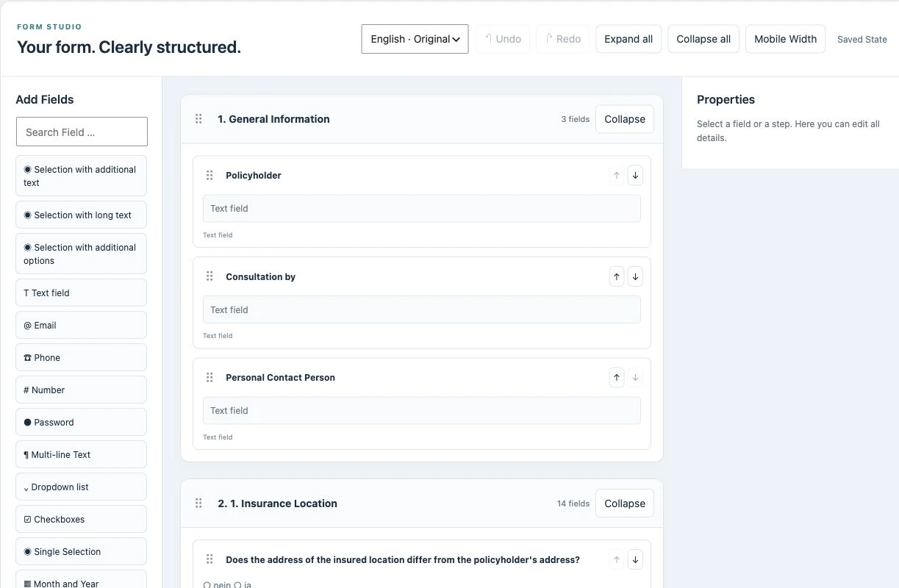Image resolution: width=899 pixels, height=588 pixels.
Task: Toggle Mobile Width preview
Action: 785,39
